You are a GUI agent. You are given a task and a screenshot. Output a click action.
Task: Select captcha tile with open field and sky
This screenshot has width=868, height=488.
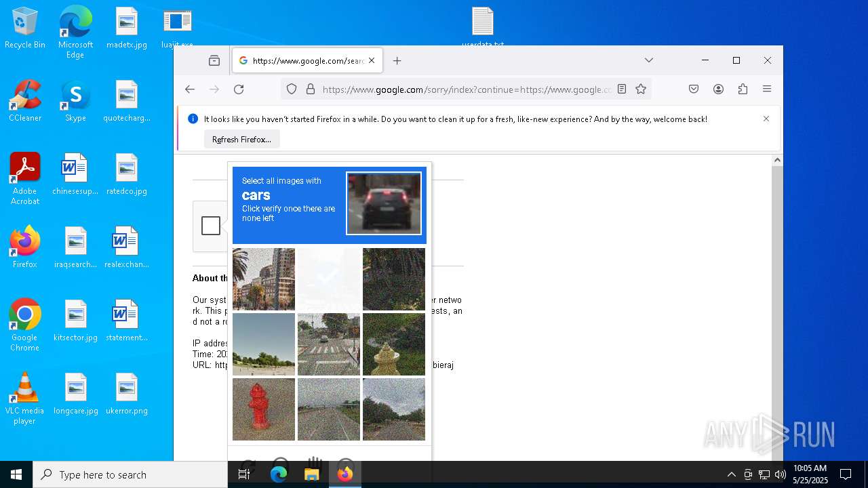(264, 344)
